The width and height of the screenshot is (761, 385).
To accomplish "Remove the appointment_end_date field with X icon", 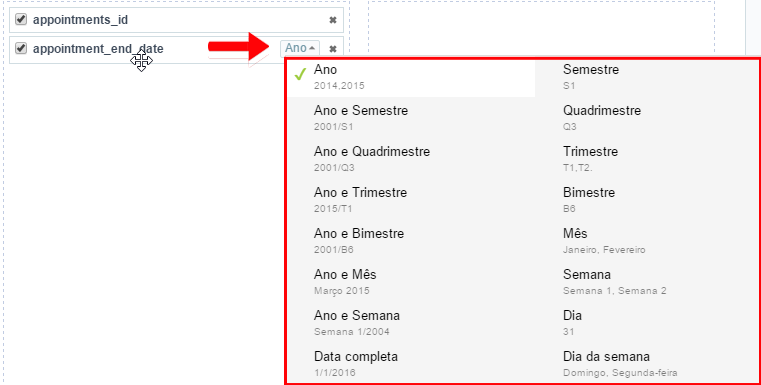I will tap(333, 49).
